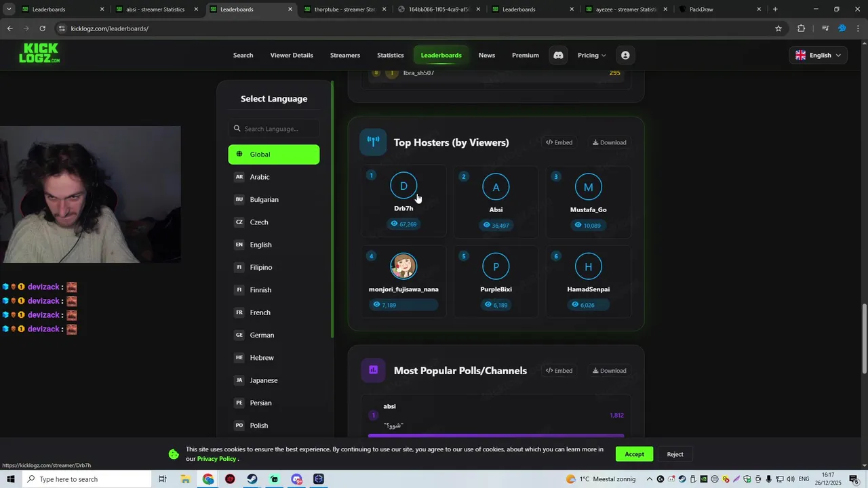
Task: Select Global language filter
Action: tap(274, 155)
